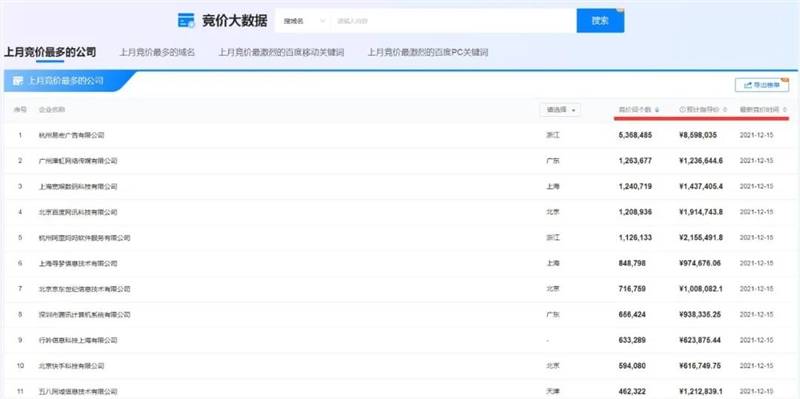The image size is (800, 399).
Task: Click the export share icon in 导出榜单
Action: 748,85
